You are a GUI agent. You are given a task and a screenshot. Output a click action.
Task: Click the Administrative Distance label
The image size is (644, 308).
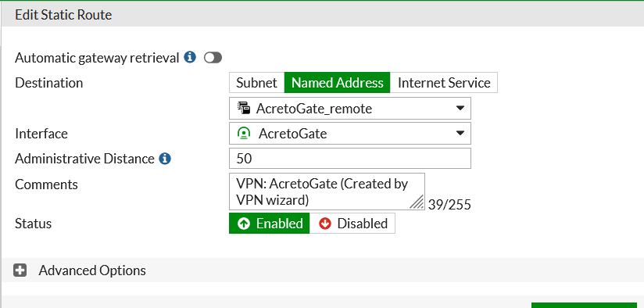point(85,159)
